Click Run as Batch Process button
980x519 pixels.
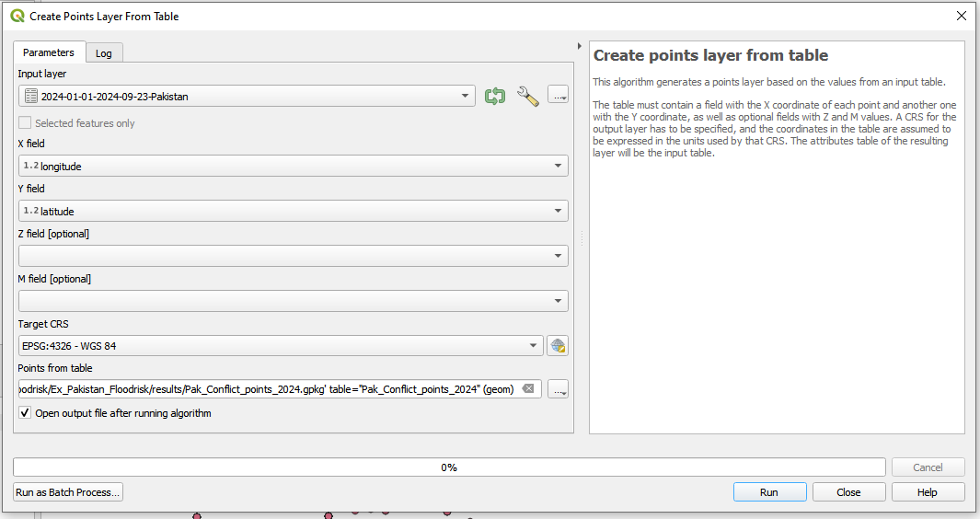click(68, 492)
